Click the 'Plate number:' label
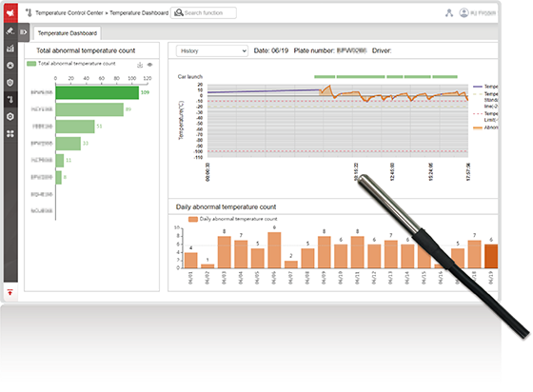 coord(314,50)
